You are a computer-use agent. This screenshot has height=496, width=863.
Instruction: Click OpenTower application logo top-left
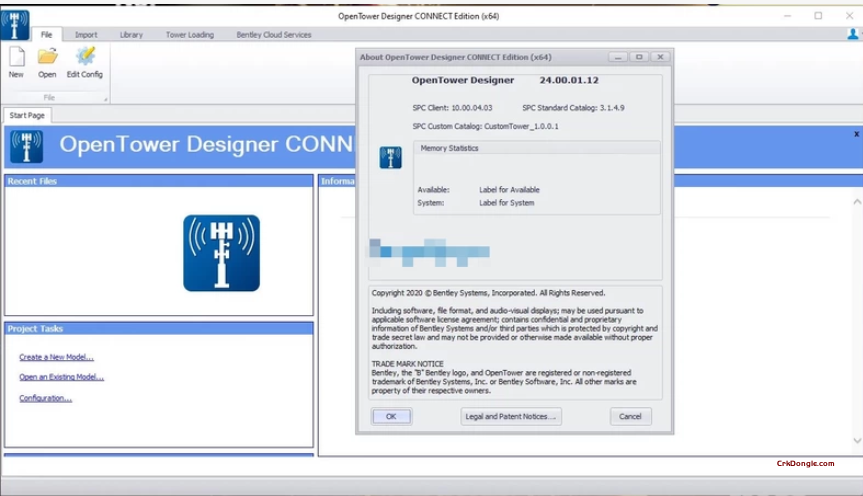(x=15, y=25)
